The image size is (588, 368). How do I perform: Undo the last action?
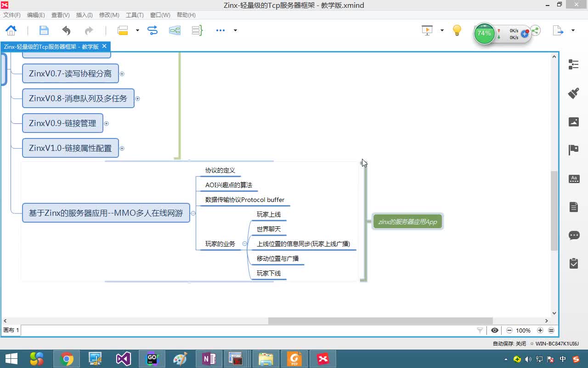coord(66,30)
